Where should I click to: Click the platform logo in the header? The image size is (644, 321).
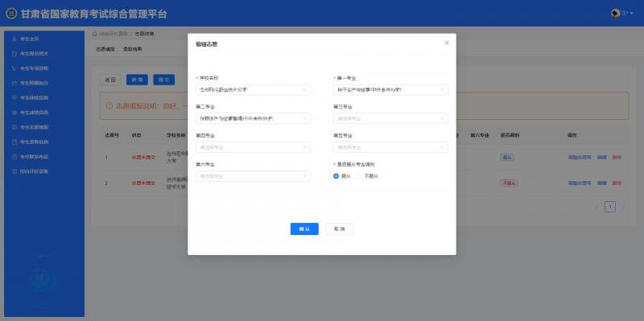pos(11,14)
